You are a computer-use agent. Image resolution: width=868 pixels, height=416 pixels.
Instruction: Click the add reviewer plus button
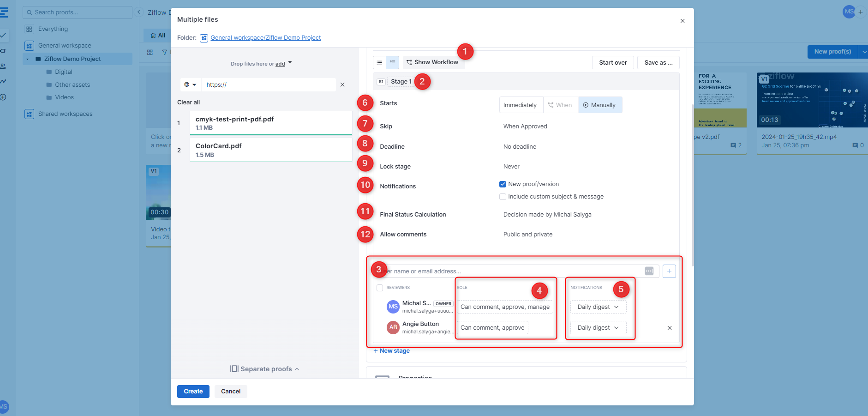(x=669, y=271)
